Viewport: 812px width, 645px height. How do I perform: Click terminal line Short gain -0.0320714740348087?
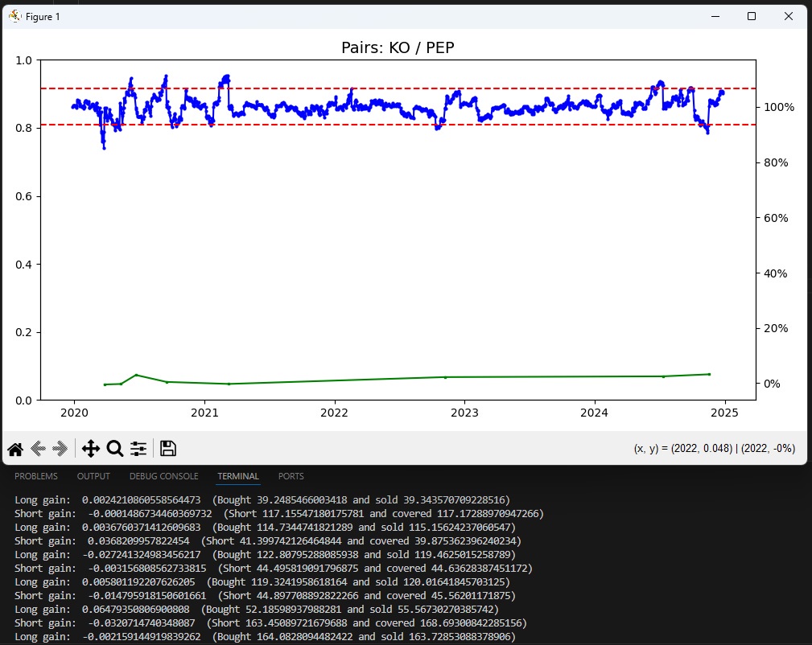[271, 623]
